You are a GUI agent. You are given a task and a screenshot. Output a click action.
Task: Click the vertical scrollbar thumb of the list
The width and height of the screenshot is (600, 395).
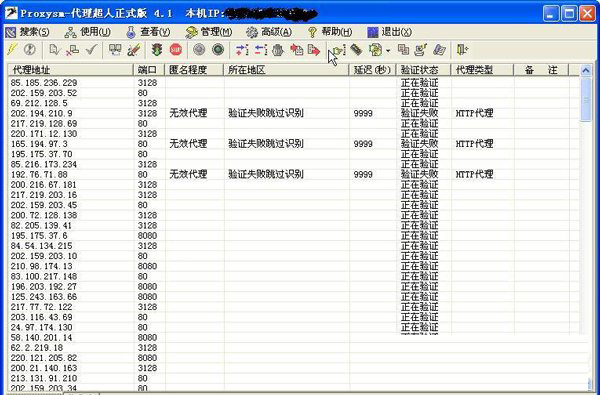[x=586, y=100]
